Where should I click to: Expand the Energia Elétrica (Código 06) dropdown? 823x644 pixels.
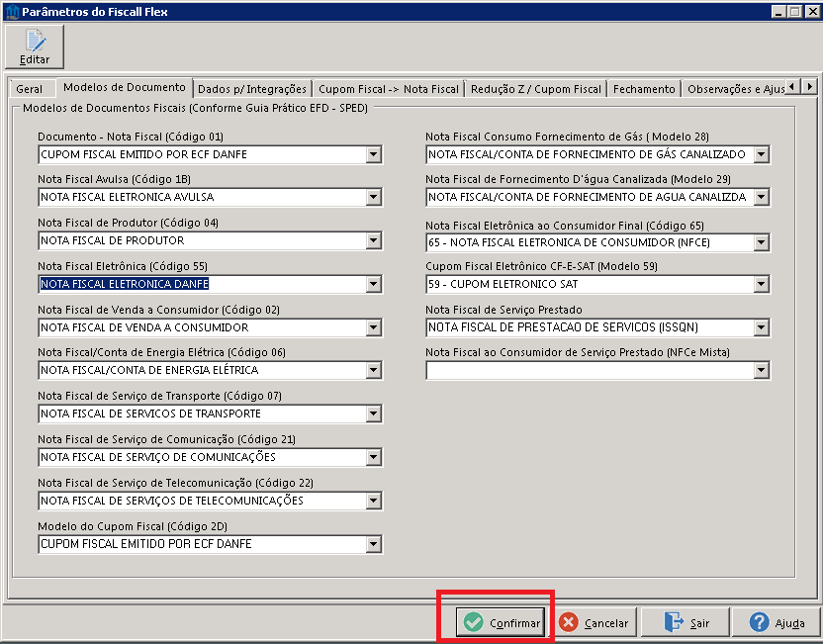pos(373,370)
